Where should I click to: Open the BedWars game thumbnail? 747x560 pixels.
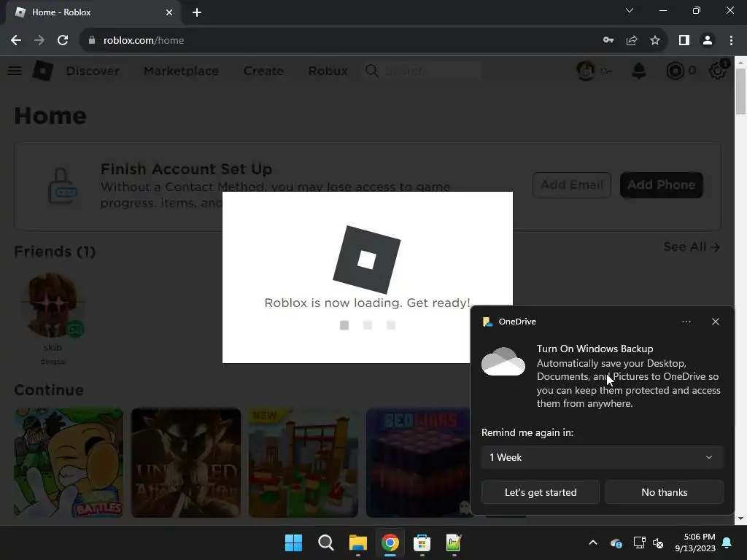(418, 462)
